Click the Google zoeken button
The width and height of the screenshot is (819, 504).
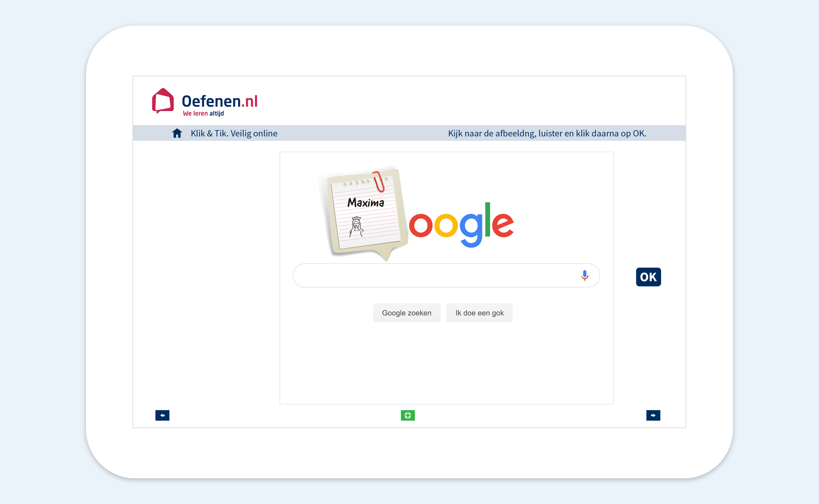click(x=407, y=313)
